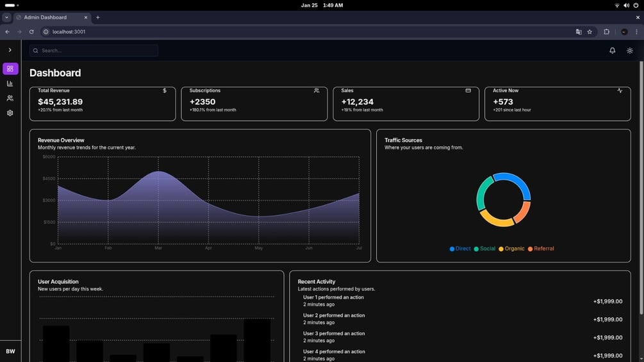Viewport: 644px width, 362px height.
Task: Open the power menu icon
Action: 636,5
